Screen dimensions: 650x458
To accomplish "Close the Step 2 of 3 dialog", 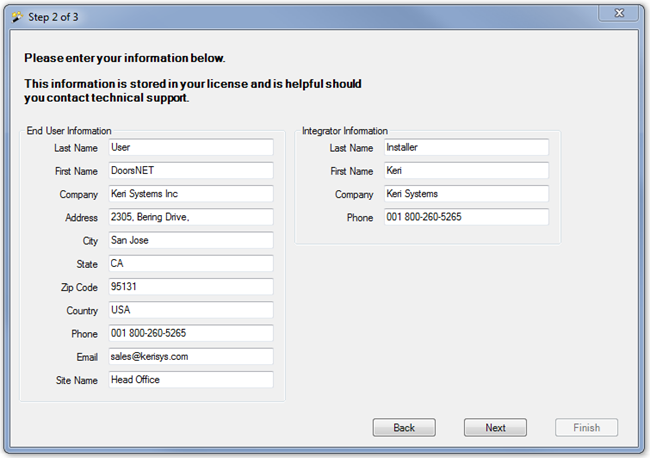I will point(620,12).
